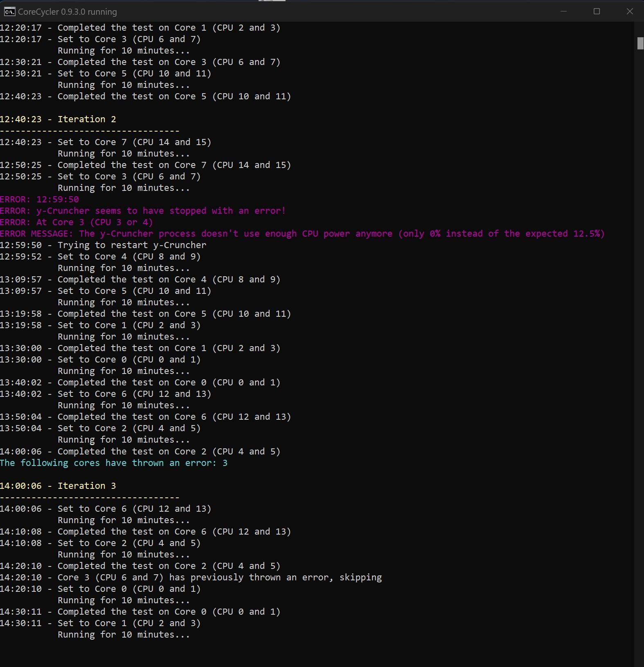Click the CoreCycler 0.9.3.0 running title text
644x667 pixels.
pos(67,12)
